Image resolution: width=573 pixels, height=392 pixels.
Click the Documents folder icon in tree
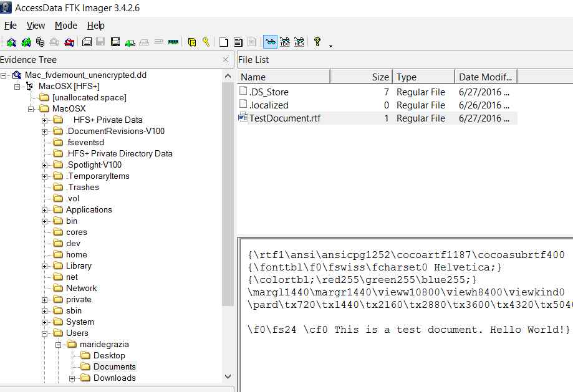(85, 366)
